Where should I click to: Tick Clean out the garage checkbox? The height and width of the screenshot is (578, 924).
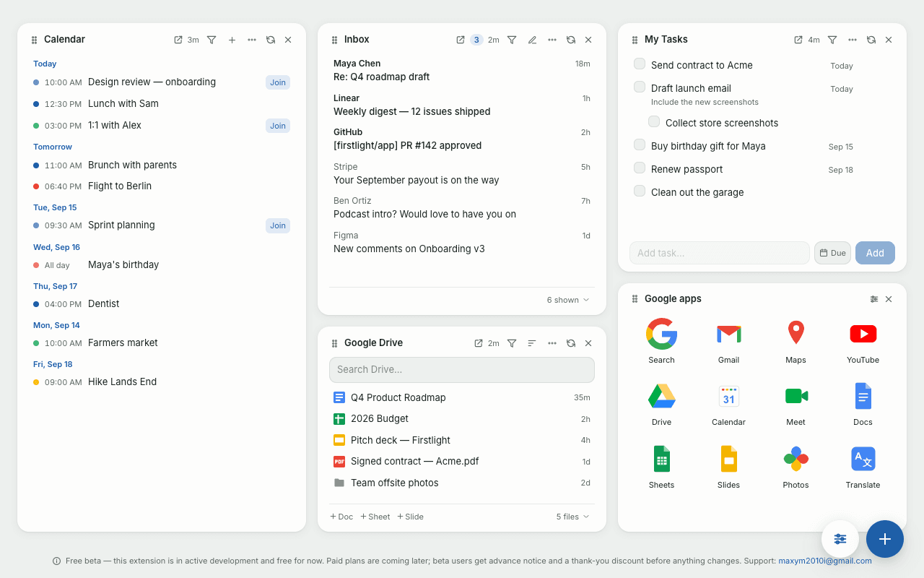640,191
